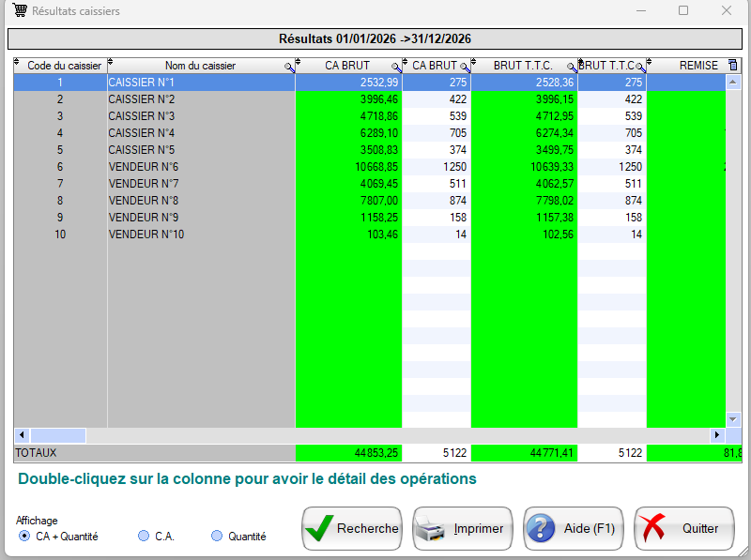The height and width of the screenshot is (560, 751).
Task: Select the row for VENDEUR N°6
Action: click(x=188, y=166)
